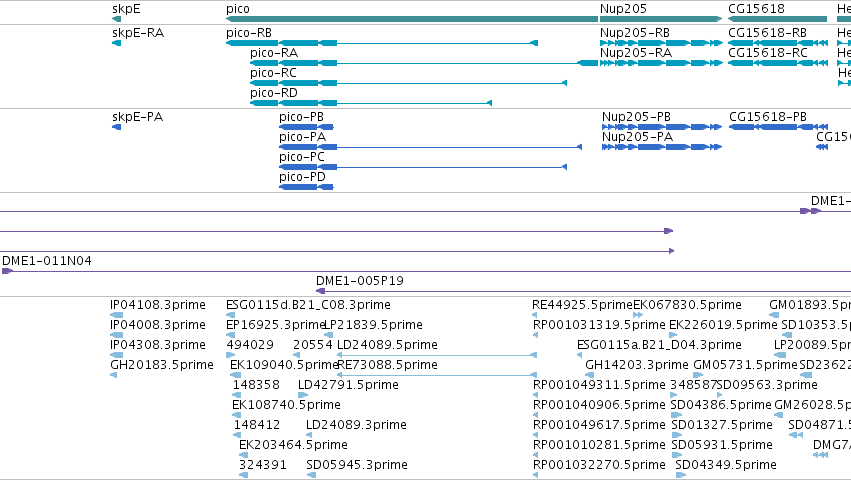This screenshot has height=480, width=851.
Task: Click the EK226019.5prime EST entry
Action: point(723,325)
